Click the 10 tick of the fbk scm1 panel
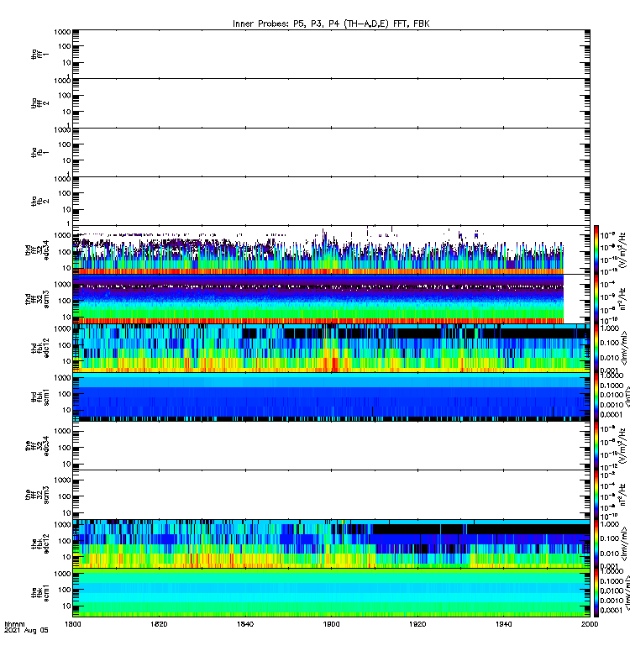Viewport: 630px width, 672px height. (x=67, y=606)
